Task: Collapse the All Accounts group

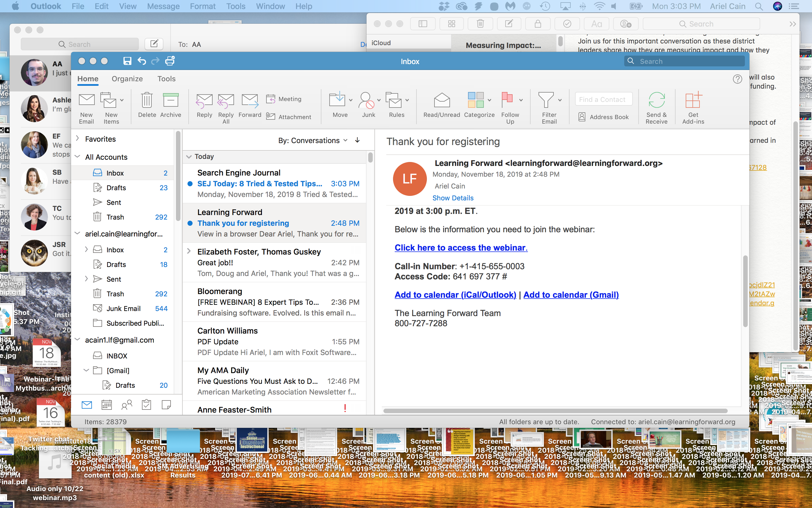Action: 78,157
